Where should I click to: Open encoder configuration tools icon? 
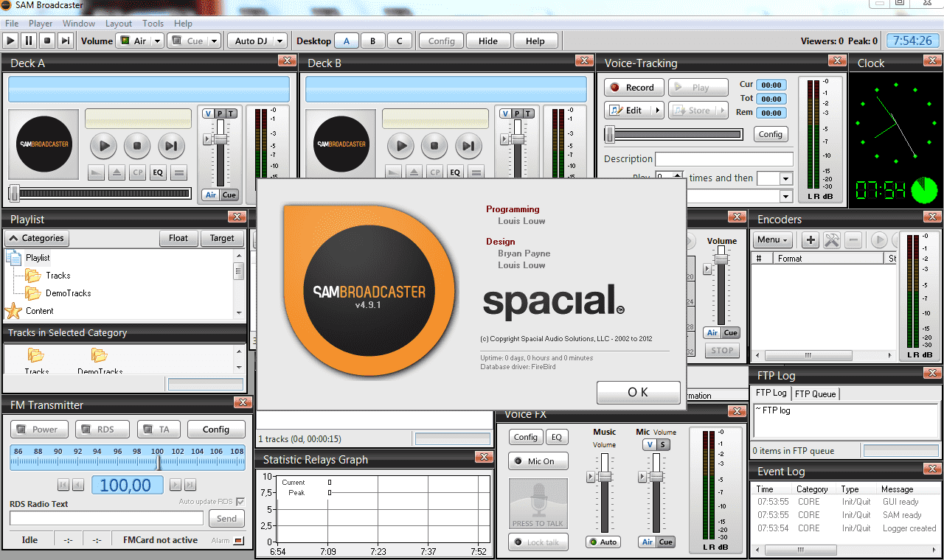pos(832,240)
